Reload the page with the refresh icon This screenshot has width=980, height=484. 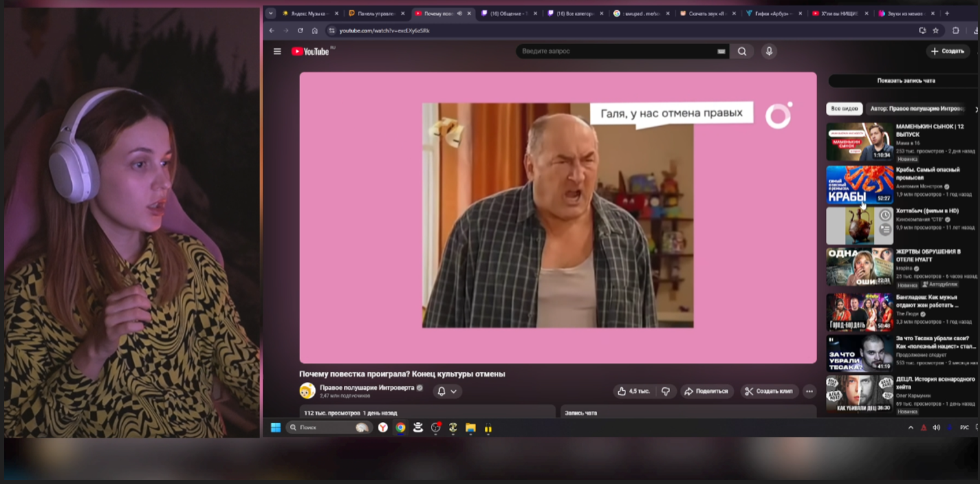(x=300, y=30)
